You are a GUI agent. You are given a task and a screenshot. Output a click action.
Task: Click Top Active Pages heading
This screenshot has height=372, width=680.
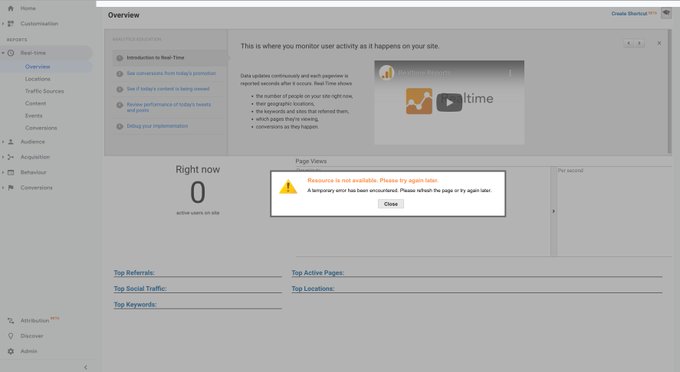317,273
